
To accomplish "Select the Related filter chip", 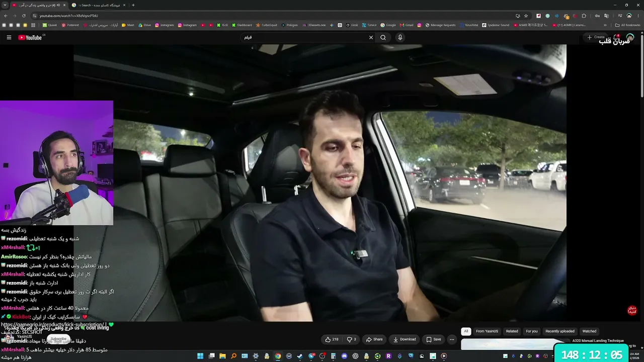I will pos(512,331).
